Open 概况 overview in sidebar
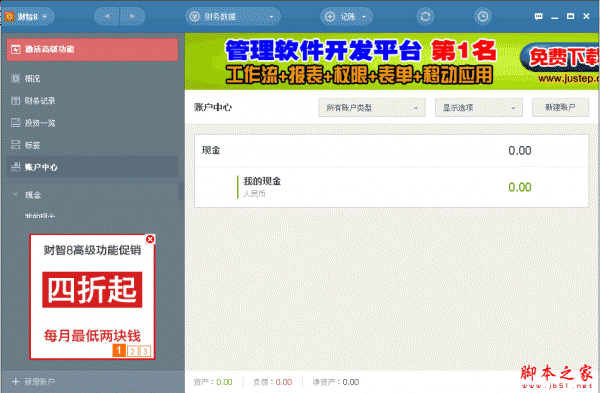Screen dimensions: 600x393 92,78
